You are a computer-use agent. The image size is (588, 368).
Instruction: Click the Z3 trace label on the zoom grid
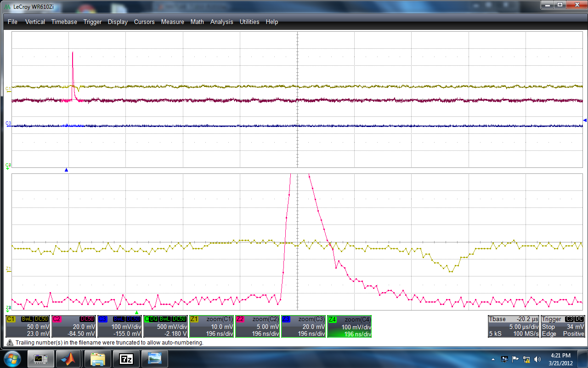coord(8,308)
